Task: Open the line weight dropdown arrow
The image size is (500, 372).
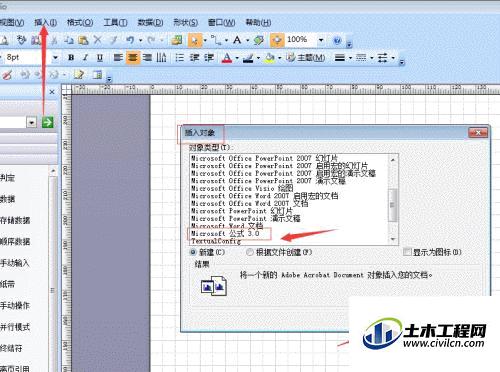Action: (x=350, y=58)
